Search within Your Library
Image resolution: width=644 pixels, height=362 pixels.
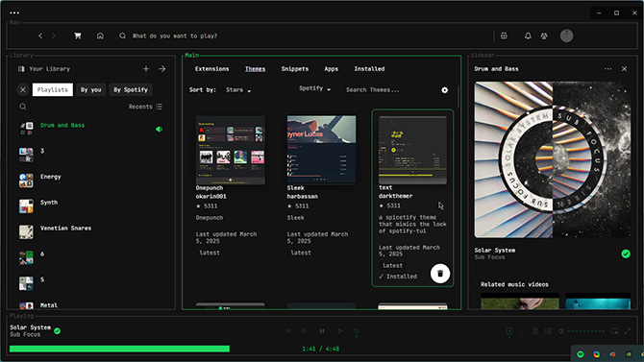coord(23,107)
